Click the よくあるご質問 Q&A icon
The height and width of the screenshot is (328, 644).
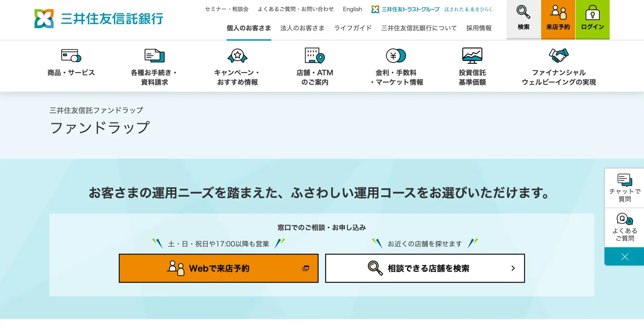(x=625, y=219)
